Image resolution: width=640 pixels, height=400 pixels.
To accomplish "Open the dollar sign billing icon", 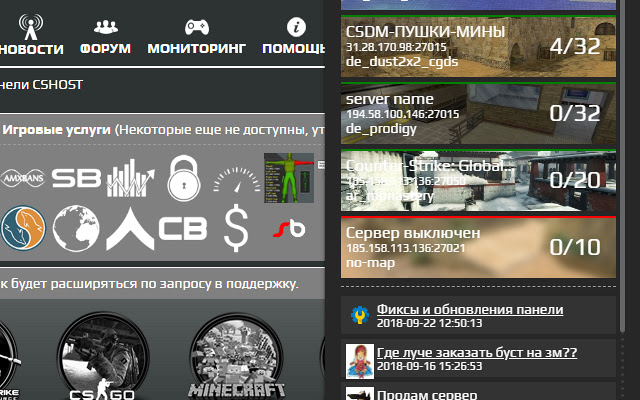I will 236,228.
